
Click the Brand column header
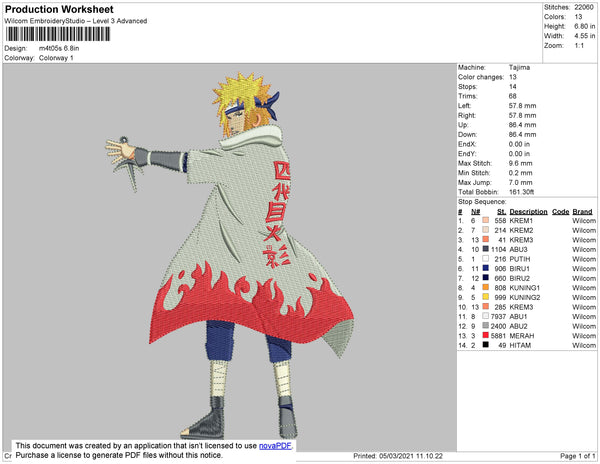click(x=582, y=212)
